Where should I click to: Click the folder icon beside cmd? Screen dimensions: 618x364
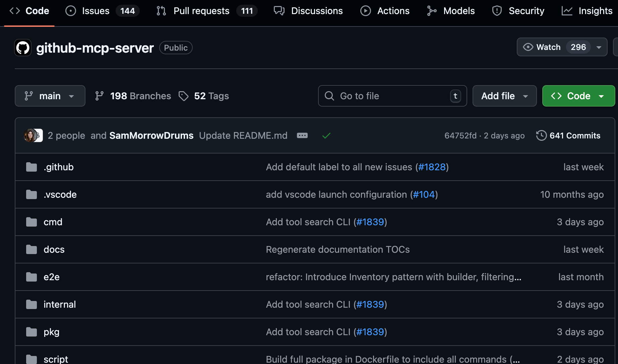pyautogui.click(x=32, y=222)
